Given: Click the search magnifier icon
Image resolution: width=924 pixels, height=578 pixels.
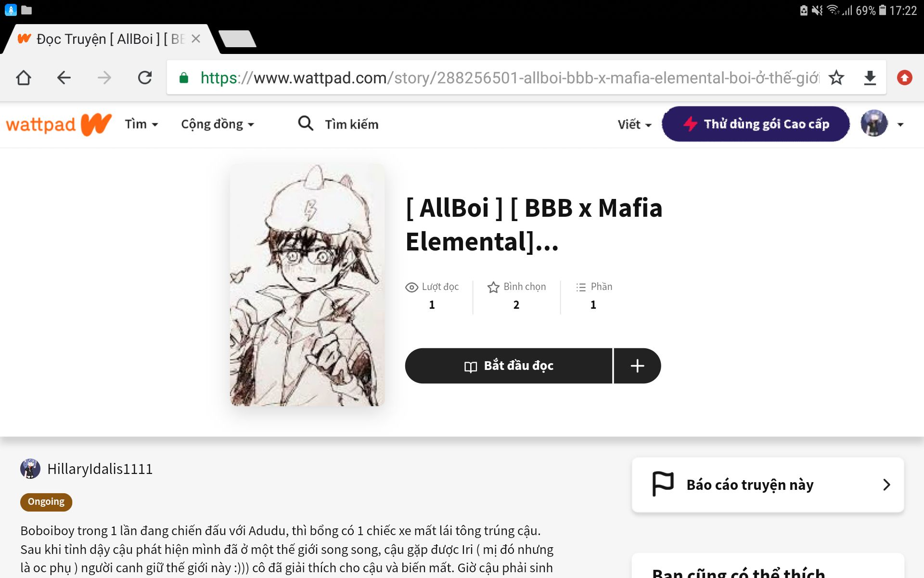Looking at the screenshot, I should pyautogui.click(x=306, y=124).
